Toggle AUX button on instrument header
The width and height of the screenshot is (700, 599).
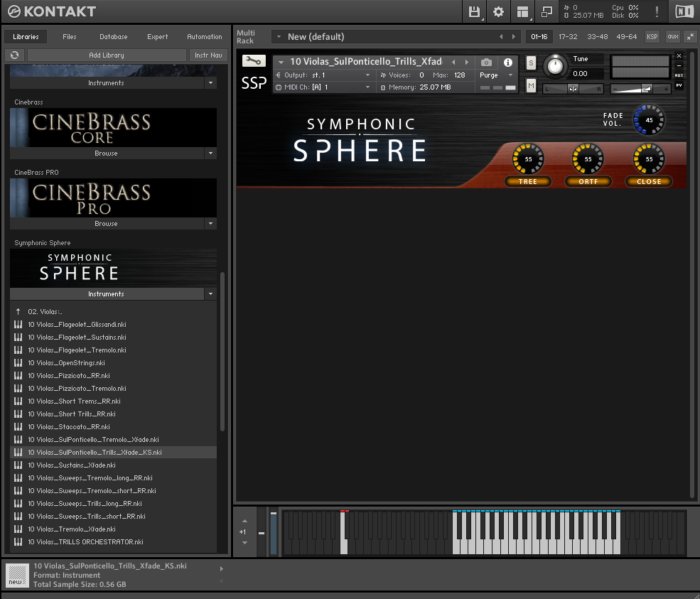(679, 75)
